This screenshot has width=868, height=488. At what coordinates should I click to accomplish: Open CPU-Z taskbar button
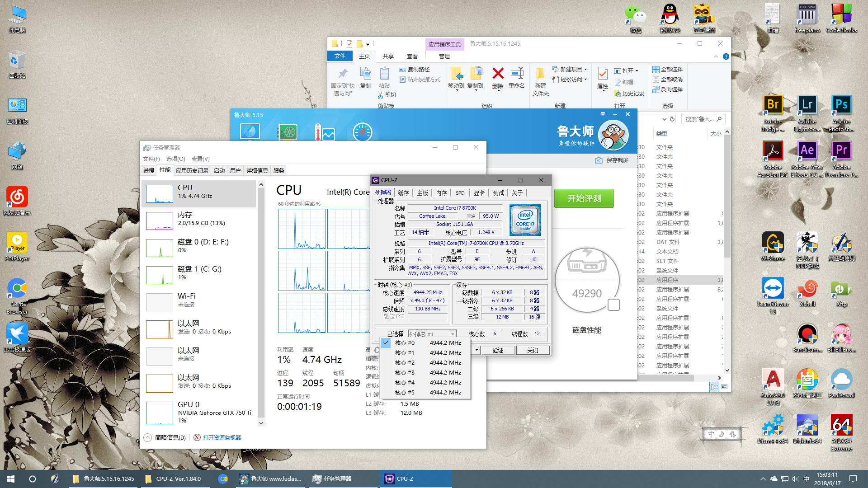416,479
